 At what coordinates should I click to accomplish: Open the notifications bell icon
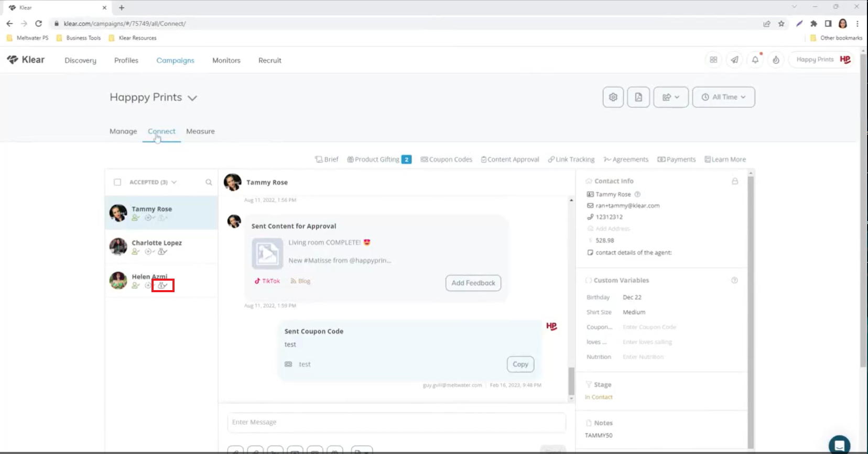coord(755,60)
